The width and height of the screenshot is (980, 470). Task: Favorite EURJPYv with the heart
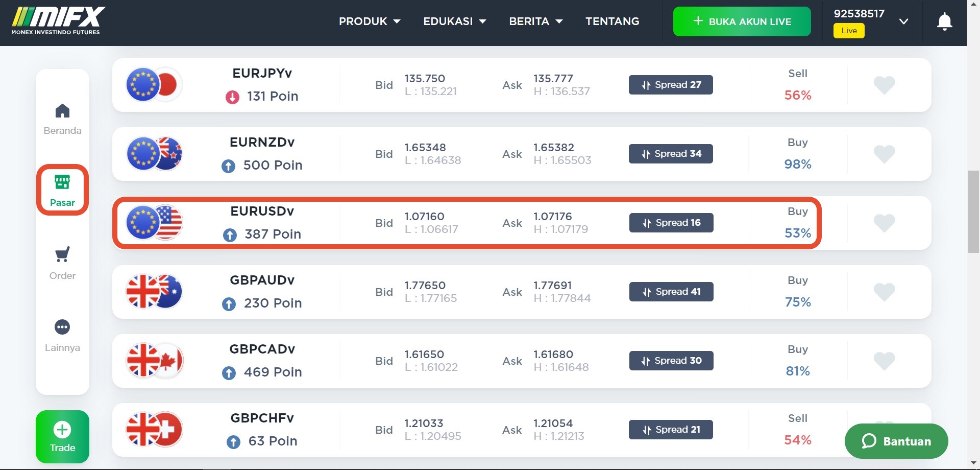pos(884,85)
